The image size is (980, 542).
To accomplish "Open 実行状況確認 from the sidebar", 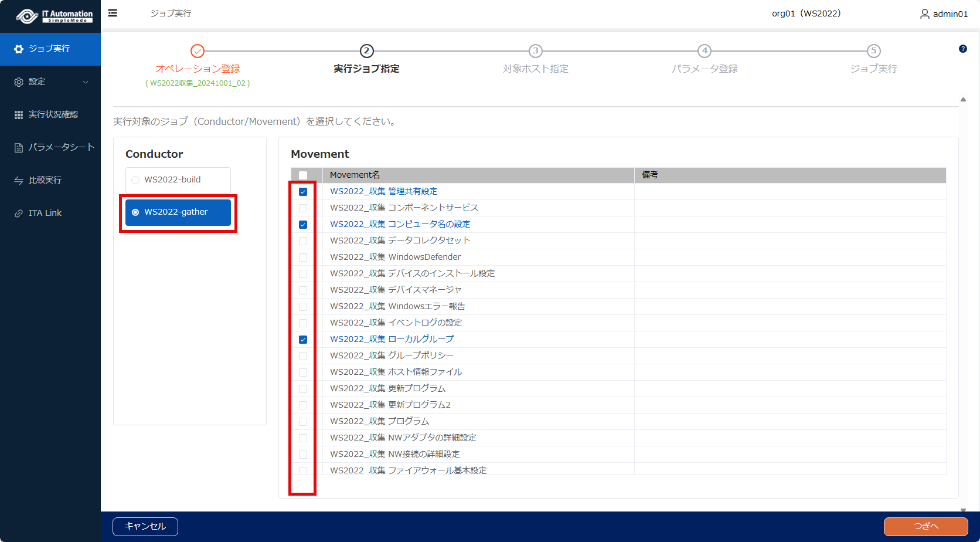I will pos(53,114).
